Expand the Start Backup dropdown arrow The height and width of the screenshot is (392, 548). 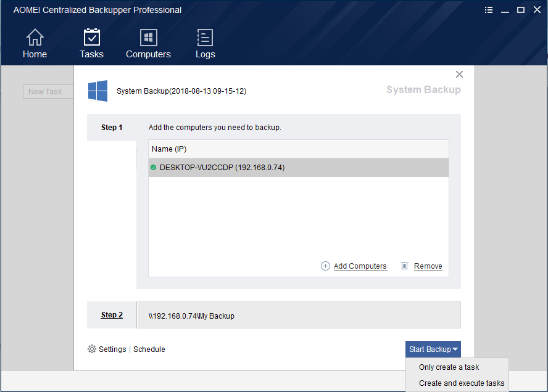click(x=455, y=349)
